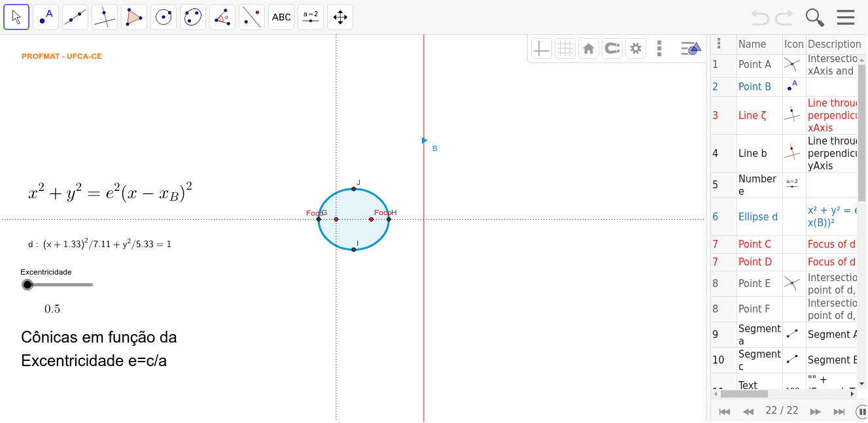Open graphics view settings gear

pyautogui.click(x=636, y=48)
